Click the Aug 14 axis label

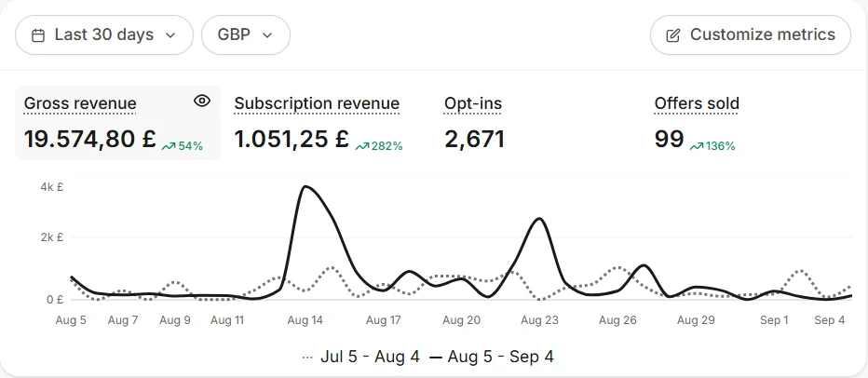tap(305, 320)
